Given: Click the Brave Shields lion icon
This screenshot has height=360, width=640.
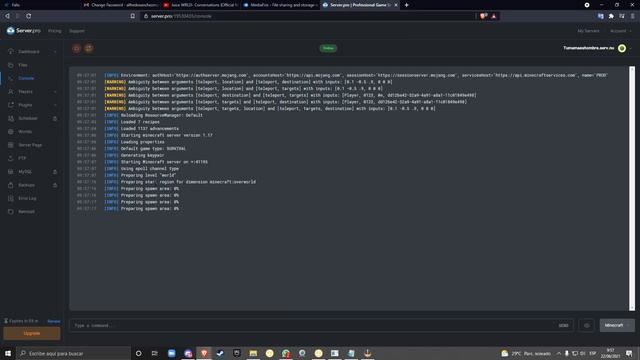Looking at the screenshot, I should pos(483,16).
